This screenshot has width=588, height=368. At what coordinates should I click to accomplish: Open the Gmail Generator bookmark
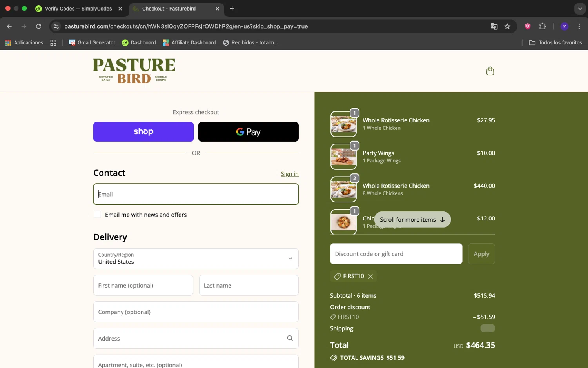tap(92, 42)
